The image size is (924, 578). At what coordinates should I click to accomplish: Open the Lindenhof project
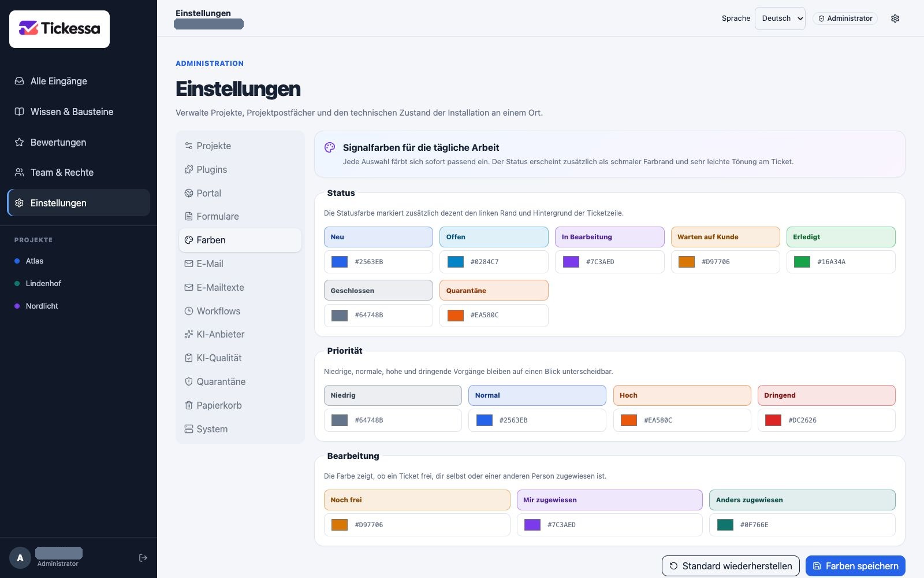(x=79, y=283)
